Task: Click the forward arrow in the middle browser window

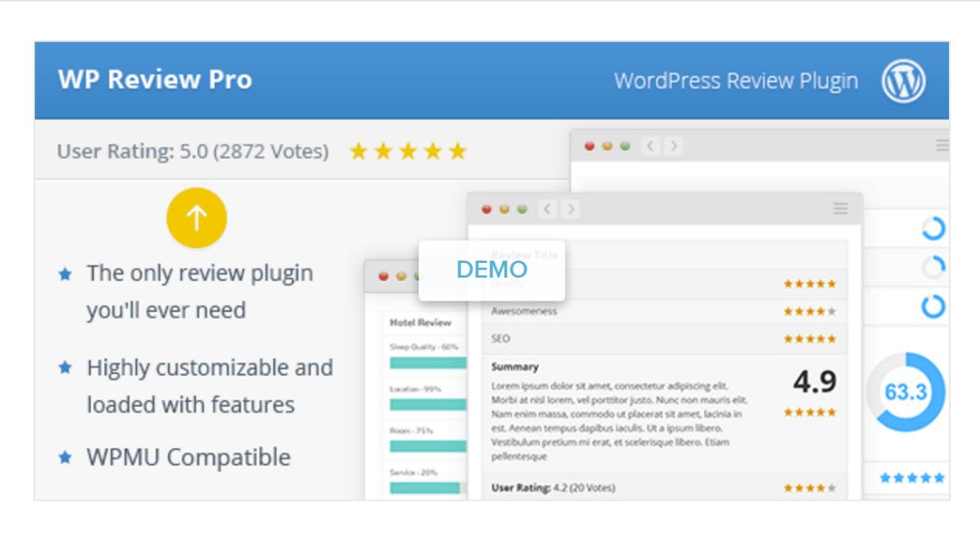Action: click(x=569, y=209)
